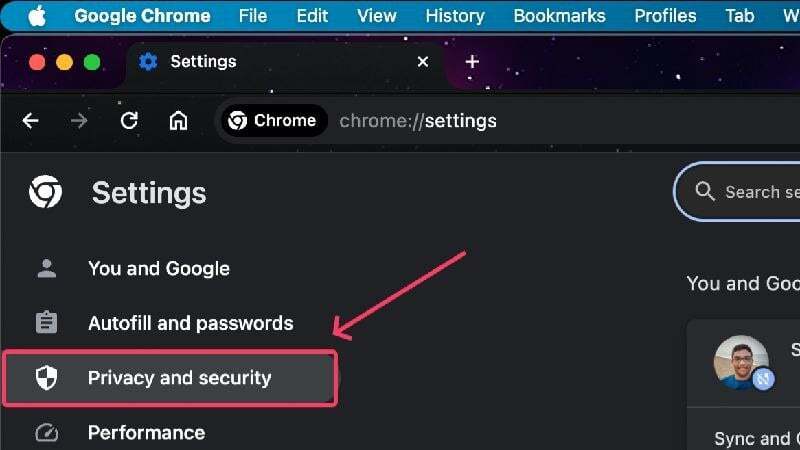Click the Performance gauge icon
This screenshot has height=450, width=800.
pyautogui.click(x=46, y=433)
